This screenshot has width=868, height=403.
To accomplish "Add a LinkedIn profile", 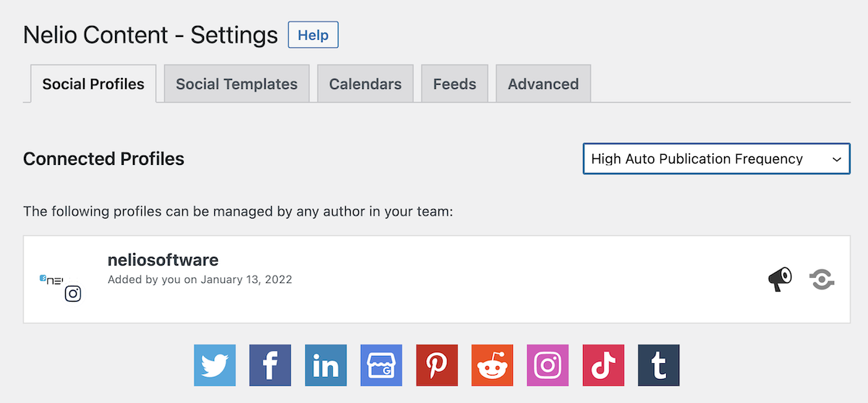I will [325, 365].
